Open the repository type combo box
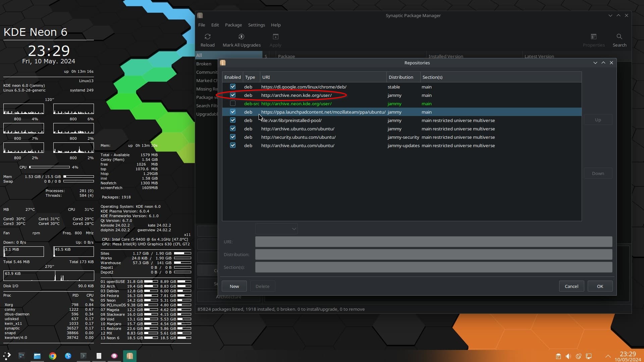This screenshot has height=362, width=644. pyautogui.click(x=276, y=229)
